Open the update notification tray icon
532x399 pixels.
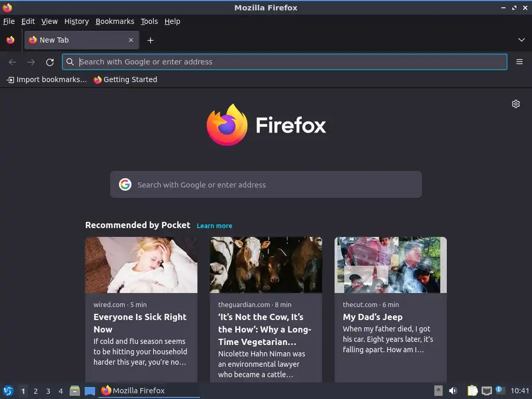tap(500, 390)
